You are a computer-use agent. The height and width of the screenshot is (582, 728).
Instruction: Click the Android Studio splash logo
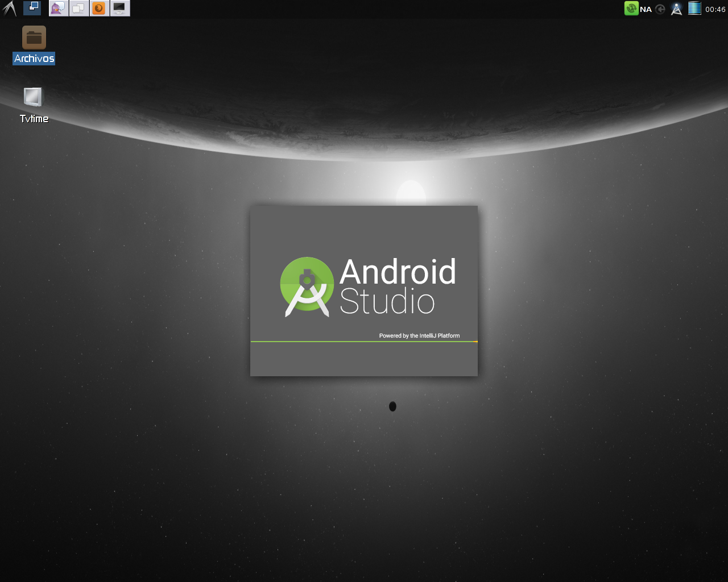(x=307, y=287)
